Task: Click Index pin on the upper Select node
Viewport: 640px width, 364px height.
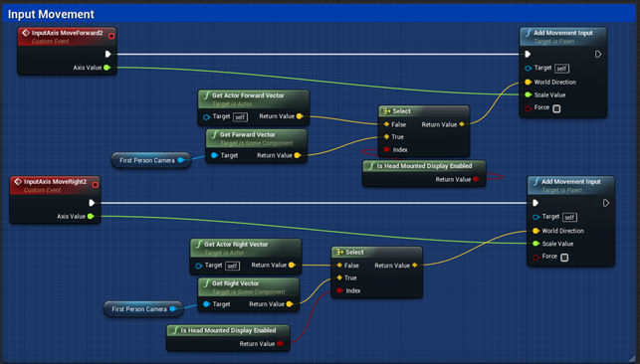Action: pos(386,150)
